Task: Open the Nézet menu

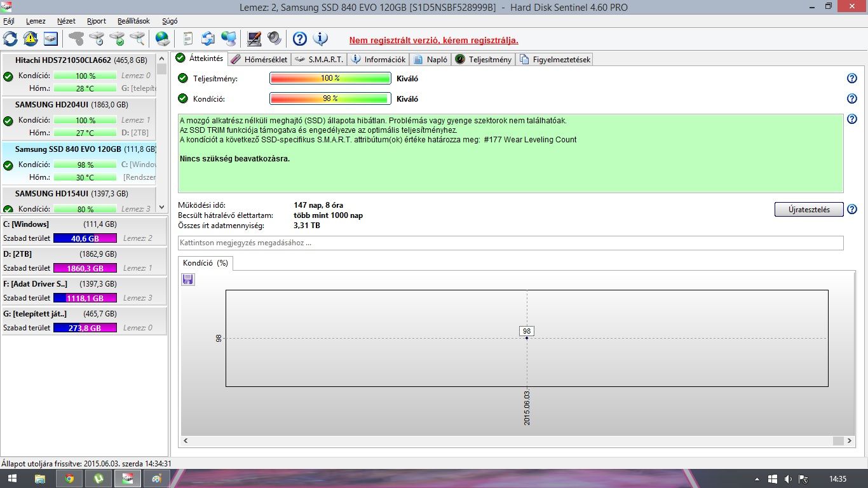Action: pyautogui.click(x=66, y=21)
